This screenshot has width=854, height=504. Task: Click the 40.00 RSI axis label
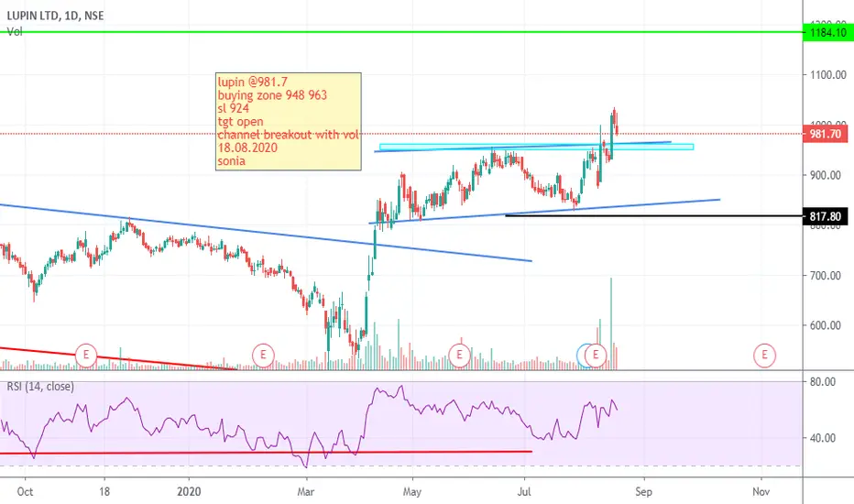tap(823, 438)
